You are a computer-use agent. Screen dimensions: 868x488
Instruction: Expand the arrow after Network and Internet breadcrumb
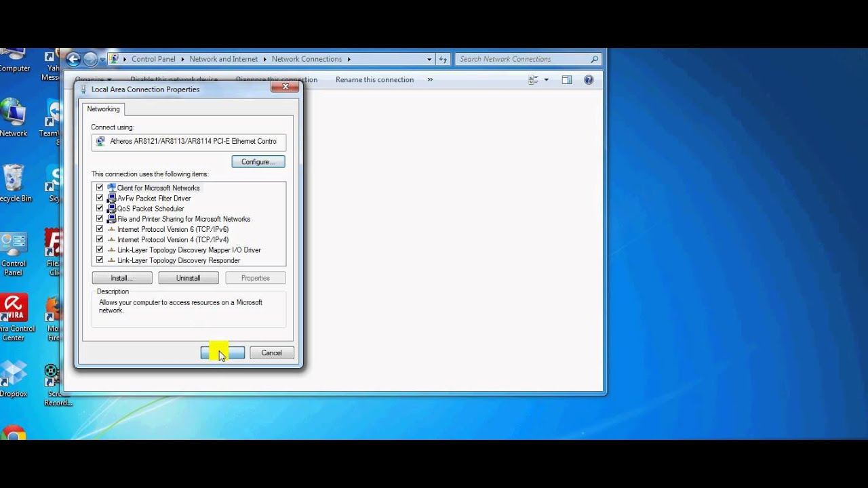click(x=264, y=59)
